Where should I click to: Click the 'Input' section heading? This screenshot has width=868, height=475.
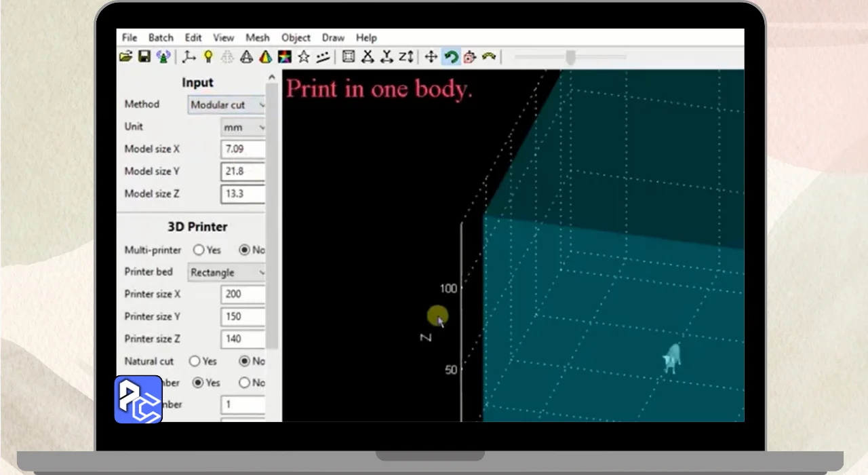click(x=197, y=83)
